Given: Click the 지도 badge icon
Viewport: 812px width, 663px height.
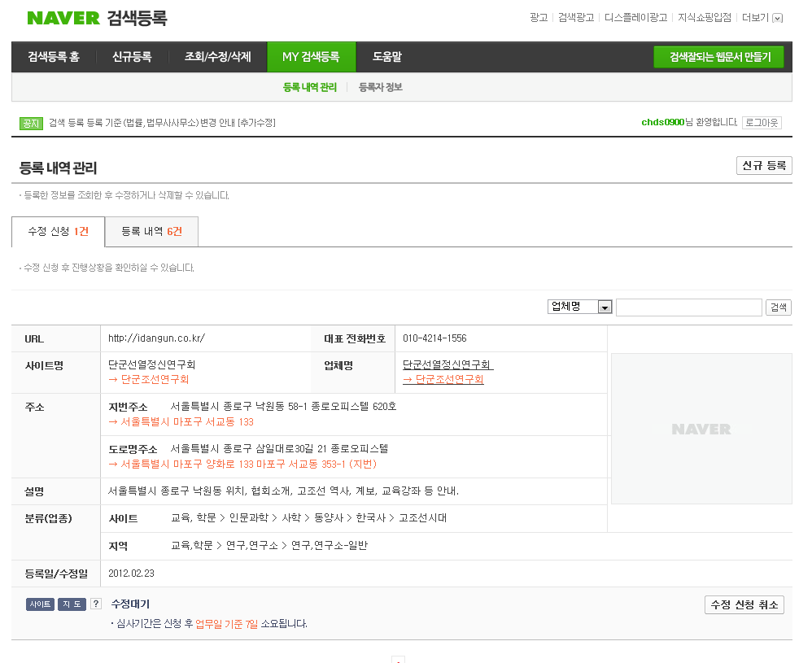Looking at the screenshot, I should (72, 604).
